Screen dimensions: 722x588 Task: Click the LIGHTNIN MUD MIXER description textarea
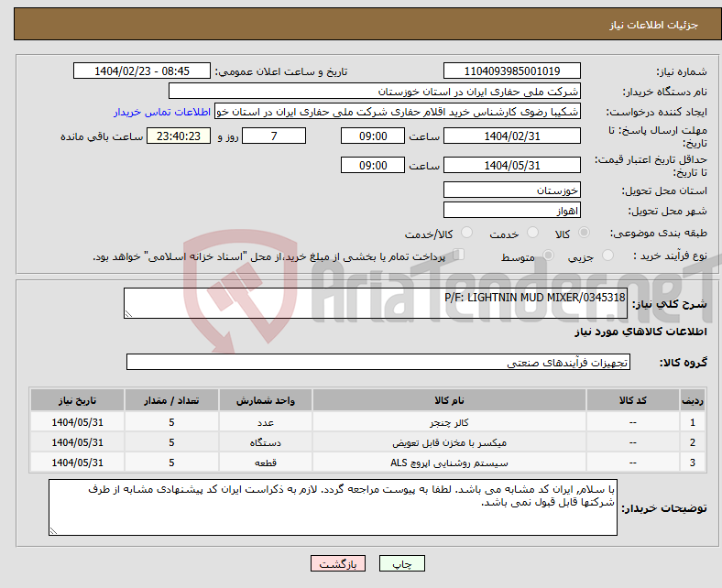point(376,303)
